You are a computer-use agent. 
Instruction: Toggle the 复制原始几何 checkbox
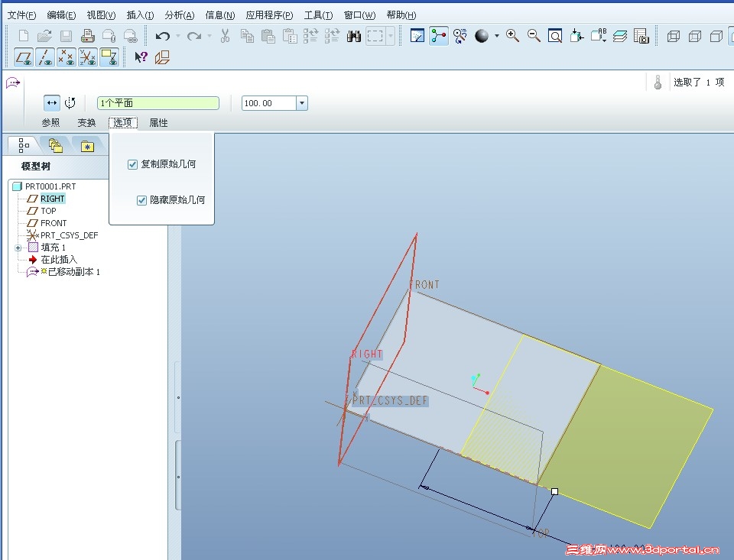132,164
